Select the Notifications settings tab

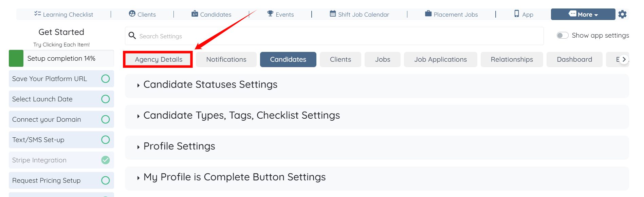tap(226, 60)
